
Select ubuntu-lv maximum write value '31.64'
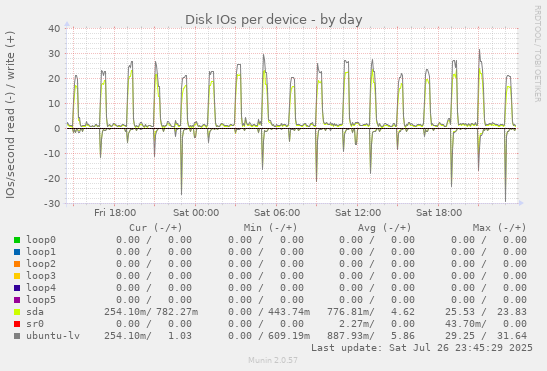pyautogui.click(x=512, y=335)
